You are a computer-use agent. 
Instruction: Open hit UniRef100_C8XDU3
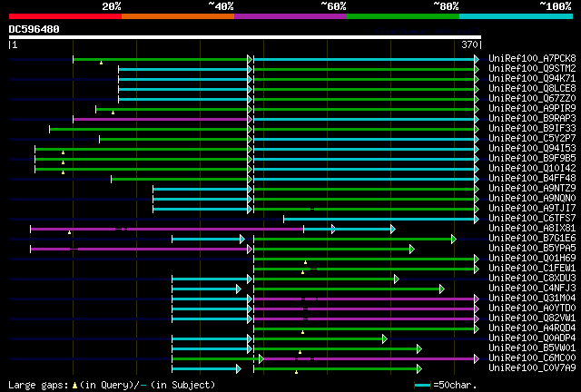coord(532,279)
